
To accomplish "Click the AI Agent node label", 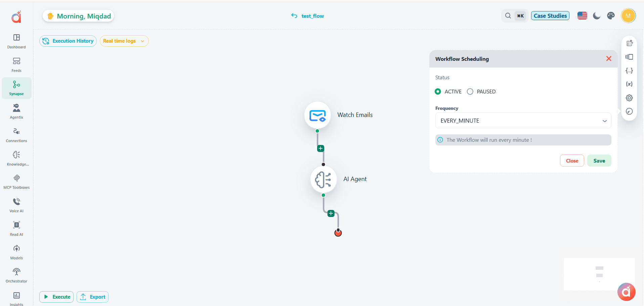I will pos(355,179).
